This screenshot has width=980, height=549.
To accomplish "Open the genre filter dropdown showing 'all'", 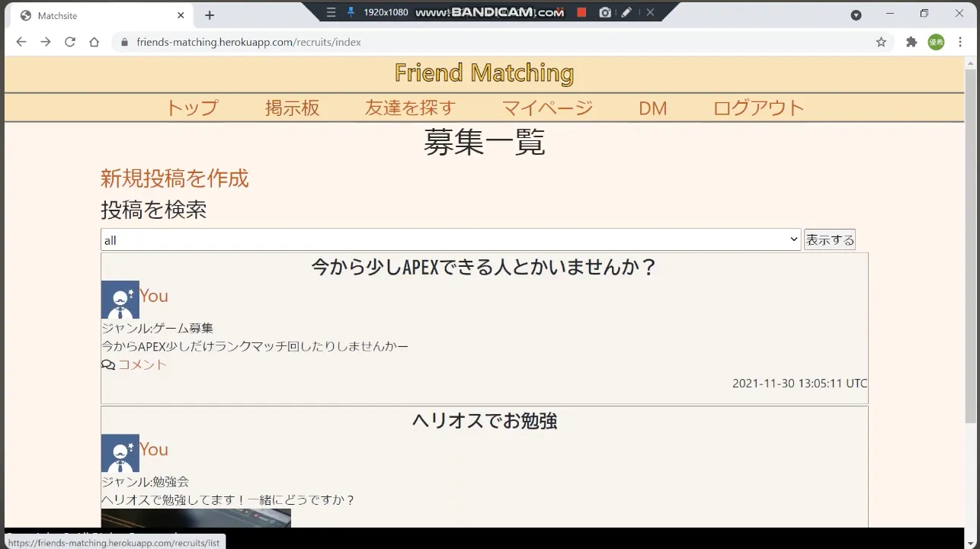I will pos(450,239).
